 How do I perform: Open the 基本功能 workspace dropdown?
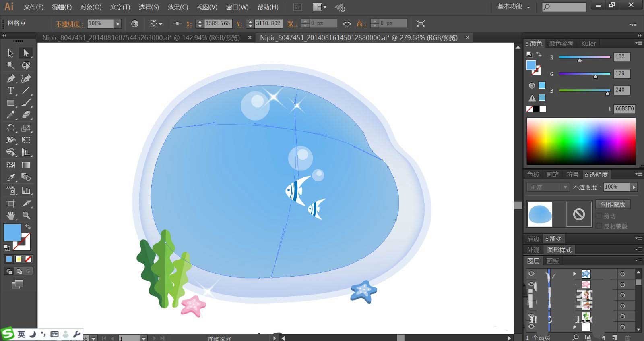coord(514,6)
